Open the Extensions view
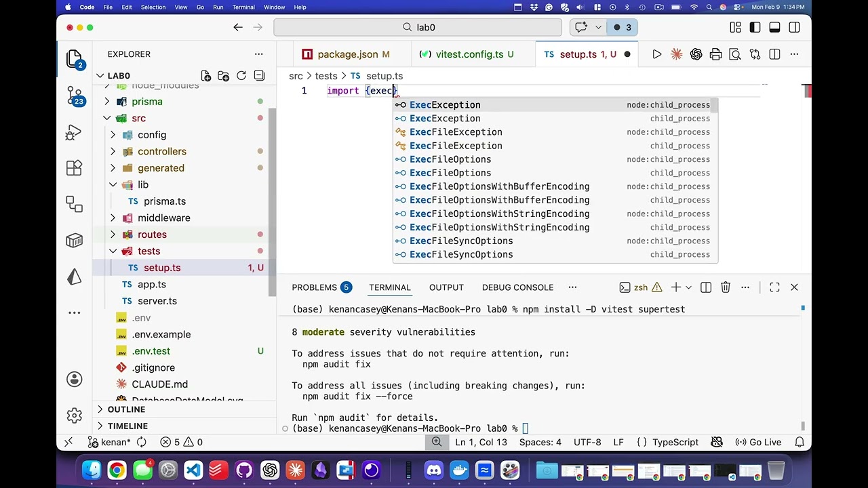This screenshot has width=868, height=488. (x=74, y=168)
